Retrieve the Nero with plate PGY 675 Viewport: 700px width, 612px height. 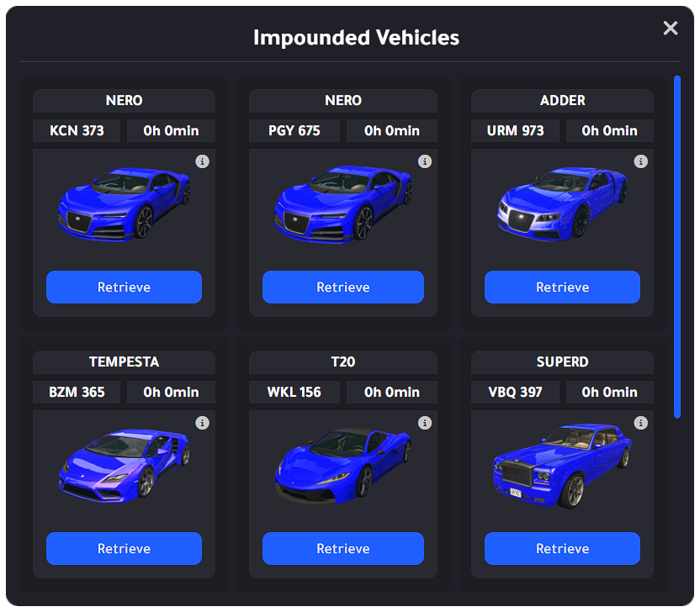[x=343, y=288]
